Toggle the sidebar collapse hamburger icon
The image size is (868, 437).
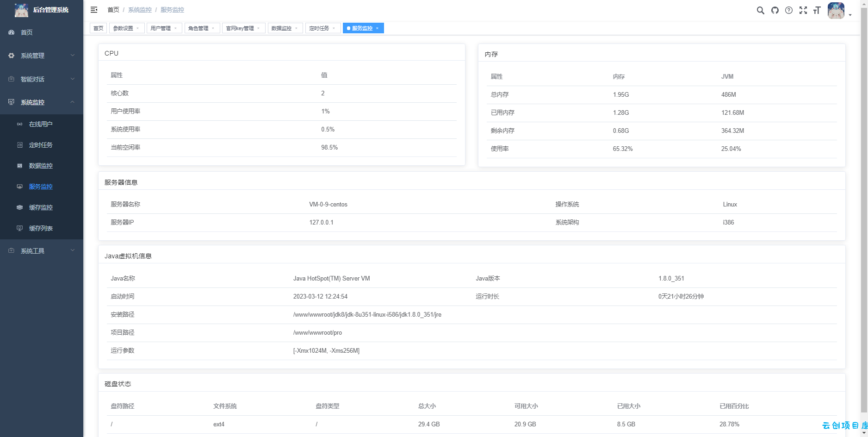(94, 10)
